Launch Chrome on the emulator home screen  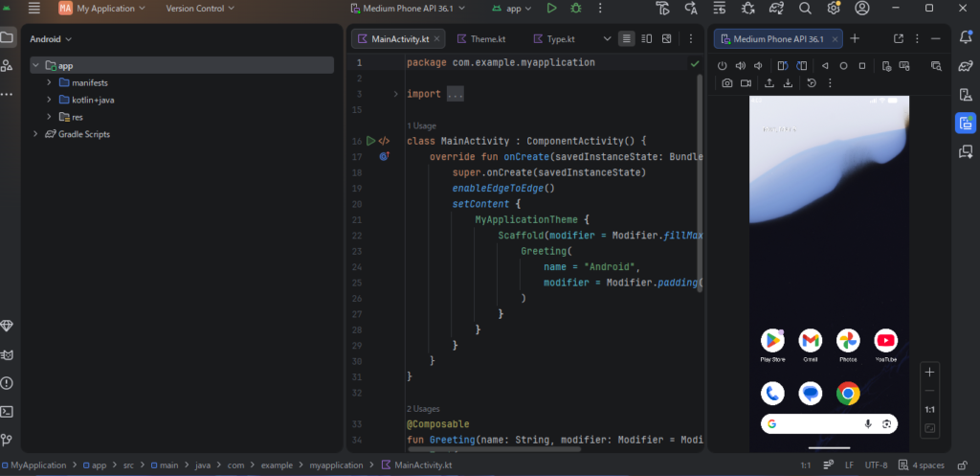(x=847, y=393)
